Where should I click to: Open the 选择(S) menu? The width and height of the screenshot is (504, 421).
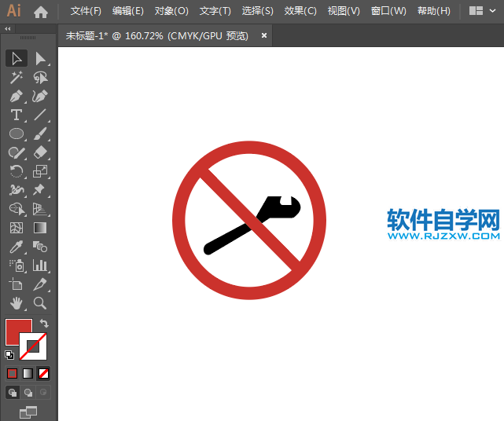click(x=257, y=11)
